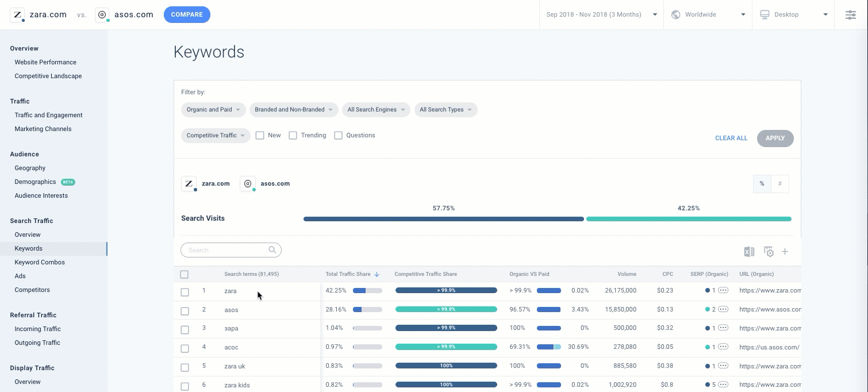Open advanced filter settings sliders icon
868x392 pixels.
coord(851,14)
